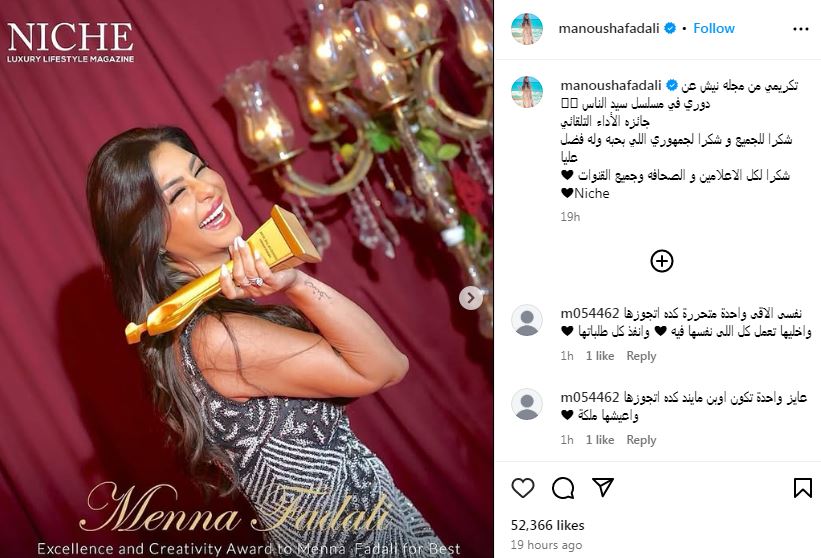Load more comments with plus circle
This screenshot has height=558, width=821.
pyautogui.click(x=662, y=261)
